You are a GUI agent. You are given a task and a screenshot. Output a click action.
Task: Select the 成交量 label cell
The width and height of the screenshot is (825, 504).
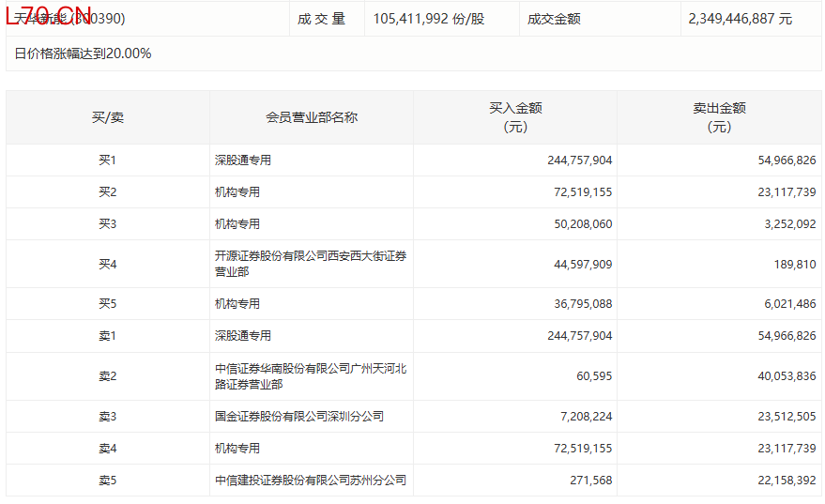[322, 19]
